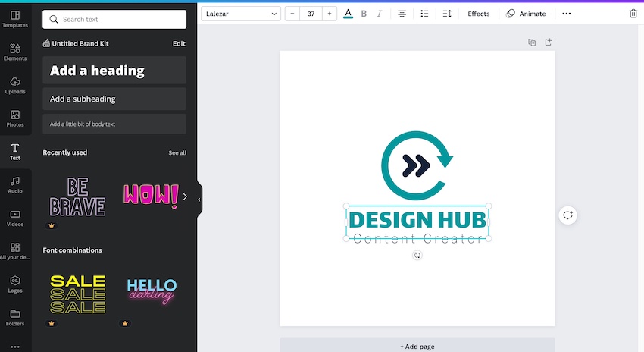Open the All your designs tab
The height and width of the screenshot is (352, 644).
coord(15,251)
